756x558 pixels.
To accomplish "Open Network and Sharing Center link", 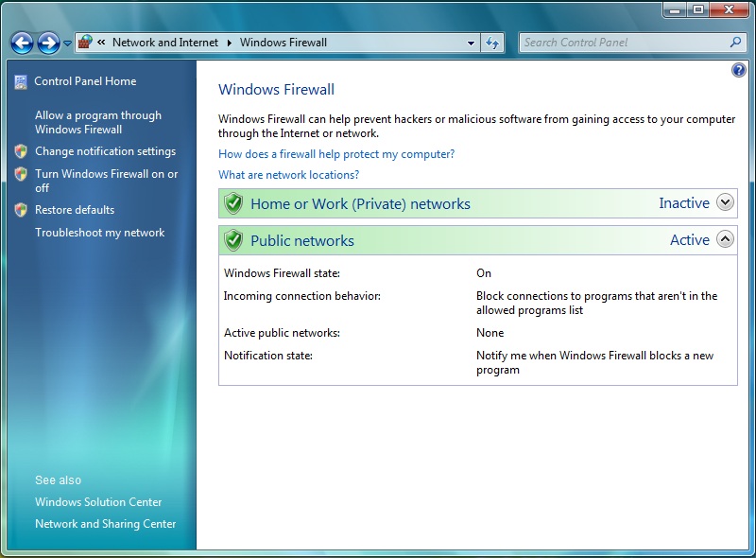I will click(105, 524).
